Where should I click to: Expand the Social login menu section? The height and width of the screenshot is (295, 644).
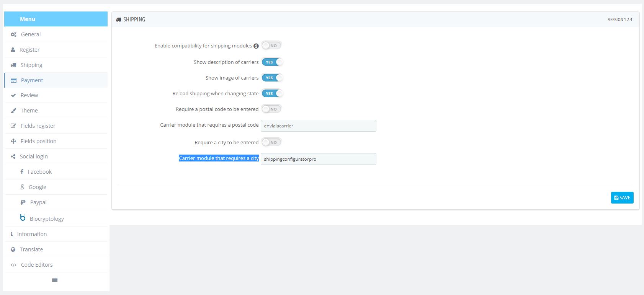coord(34,156)
